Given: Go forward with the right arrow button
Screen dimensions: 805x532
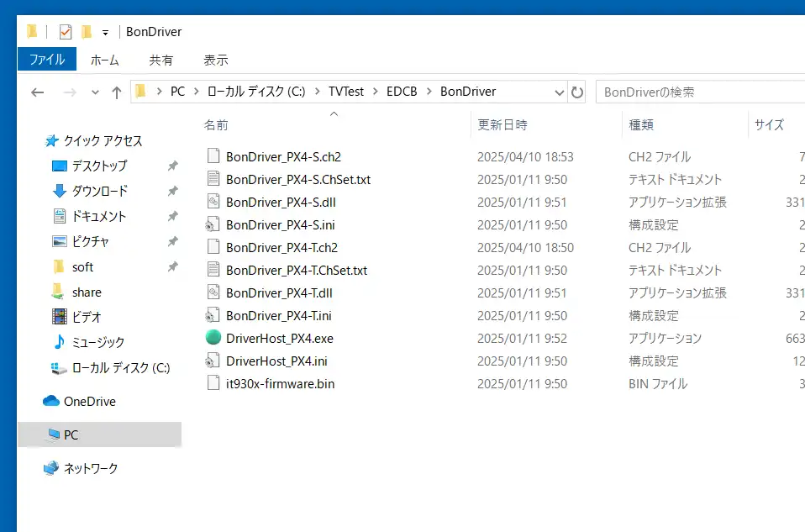Looking at the screenshot, I should (x=70, y=92).
